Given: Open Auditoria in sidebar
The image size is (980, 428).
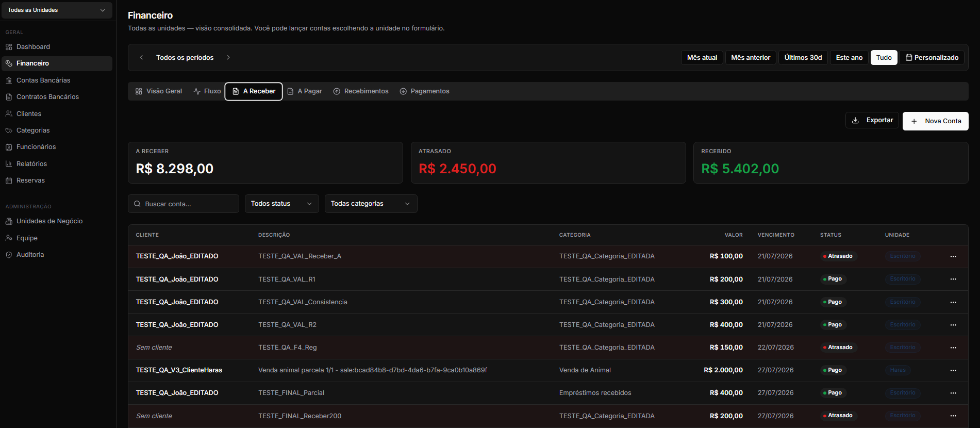Looking at the screenshot, I should pyautogui.click(x=57, y=254).
